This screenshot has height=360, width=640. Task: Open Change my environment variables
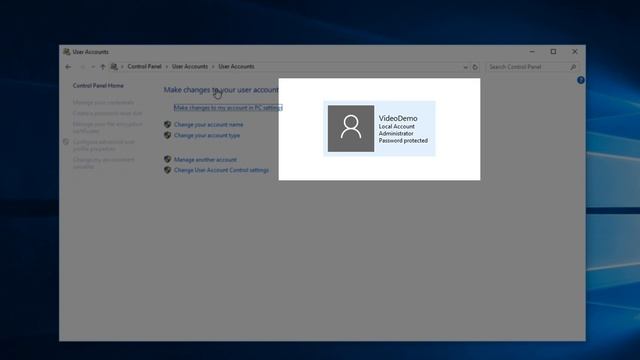[x=104, y=163]
